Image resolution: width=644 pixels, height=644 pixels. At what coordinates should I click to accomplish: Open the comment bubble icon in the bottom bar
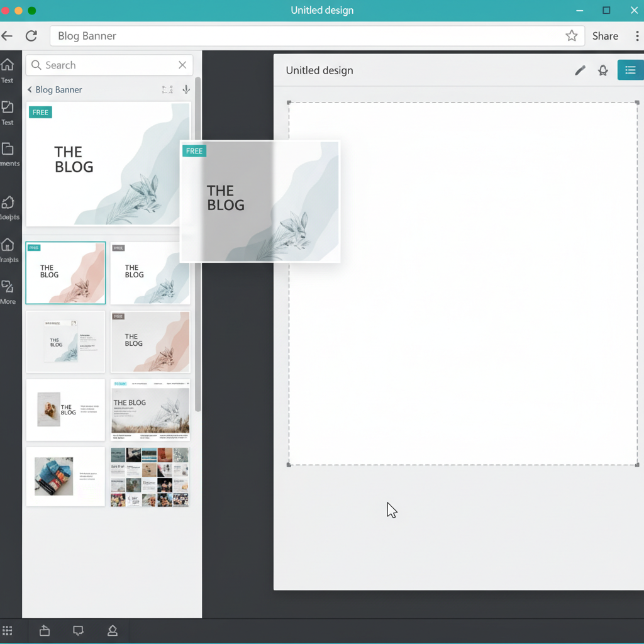click(x=78, y=630)
